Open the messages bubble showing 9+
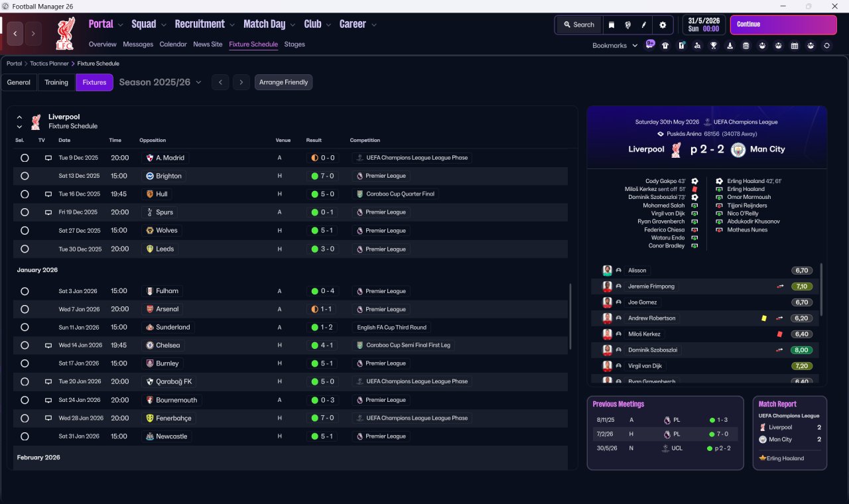Screen dimensions: 849x504 point(650,45)
